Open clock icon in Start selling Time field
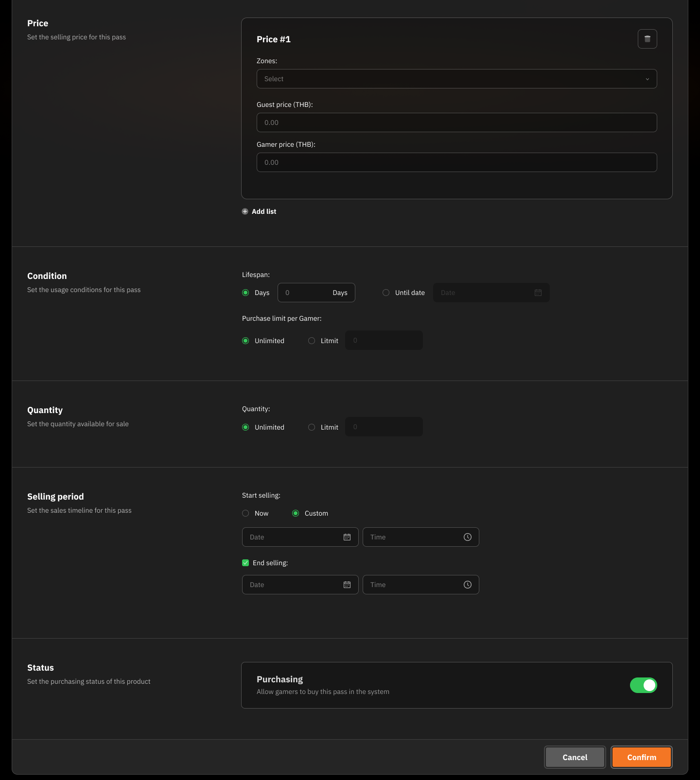Image resolution: width=700 pixels, height=780 pixels. (468, 537)
